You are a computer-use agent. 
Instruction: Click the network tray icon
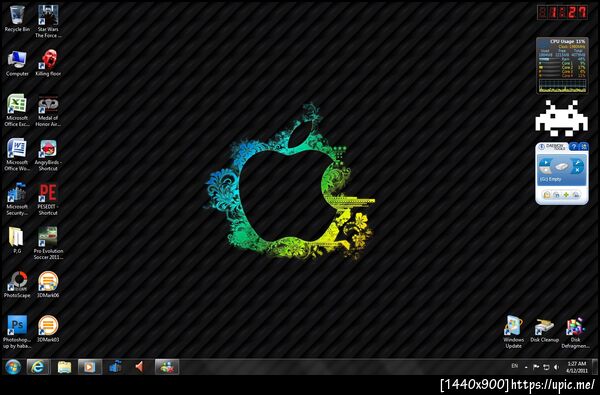(546, 367)
